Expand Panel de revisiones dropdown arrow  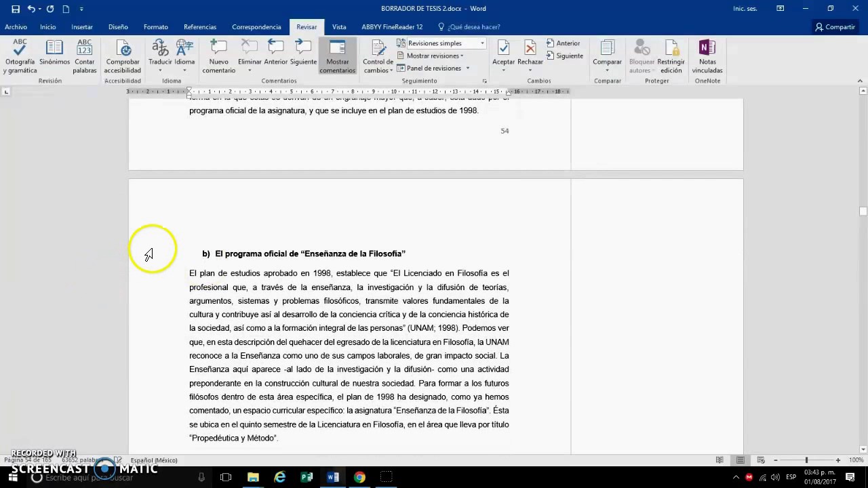467,68
